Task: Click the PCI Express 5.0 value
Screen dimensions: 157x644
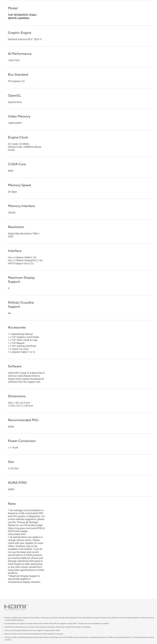Action: click(16, 81)
